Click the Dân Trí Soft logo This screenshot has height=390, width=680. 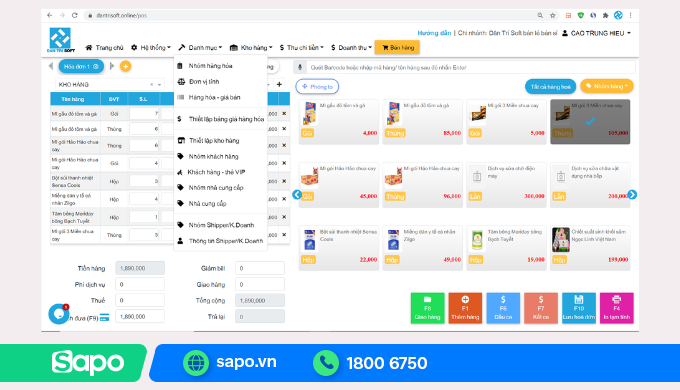coord(60,40)
